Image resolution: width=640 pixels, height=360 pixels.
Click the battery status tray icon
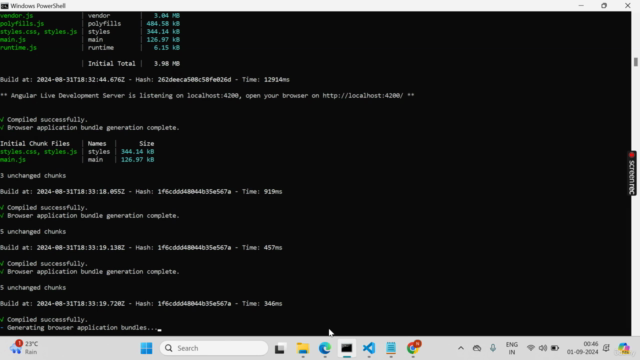(x=555, y=348)
